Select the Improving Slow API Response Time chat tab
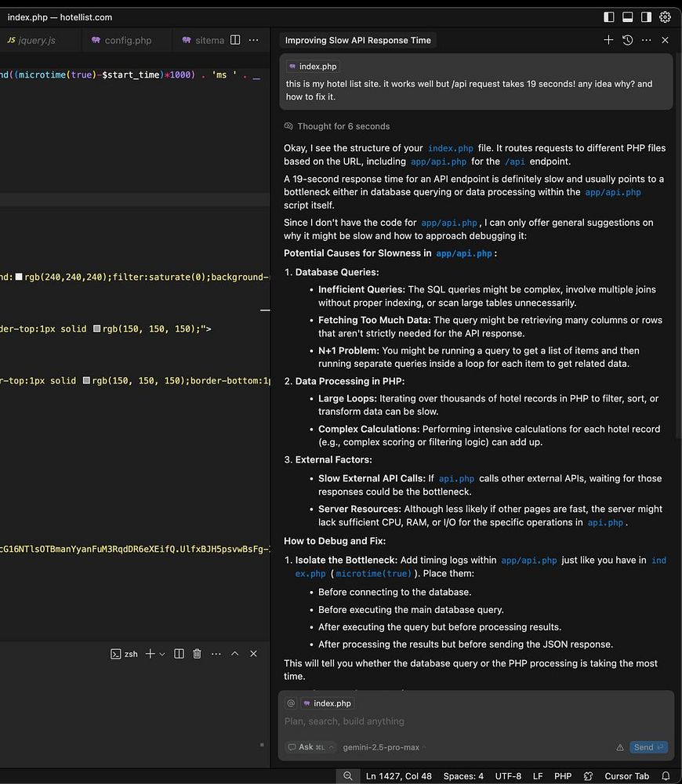This screenshot has height=784, width=682. [357, 41]
